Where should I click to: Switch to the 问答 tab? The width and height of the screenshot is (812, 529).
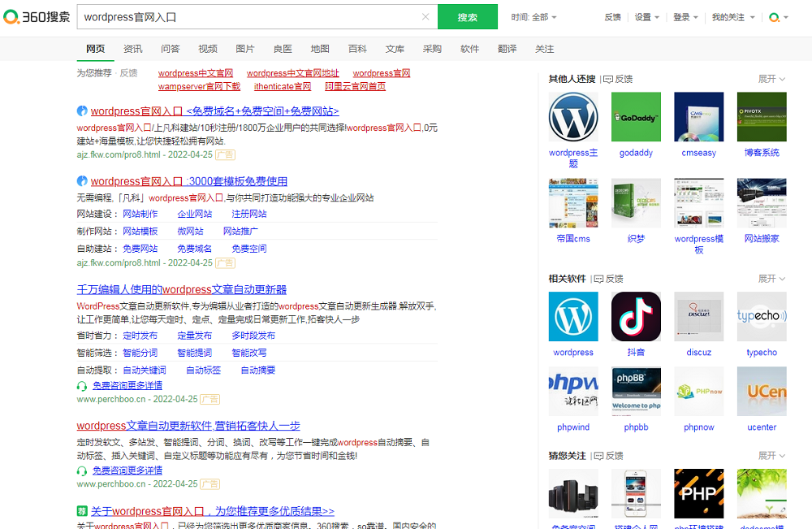[x=170, y=49]
